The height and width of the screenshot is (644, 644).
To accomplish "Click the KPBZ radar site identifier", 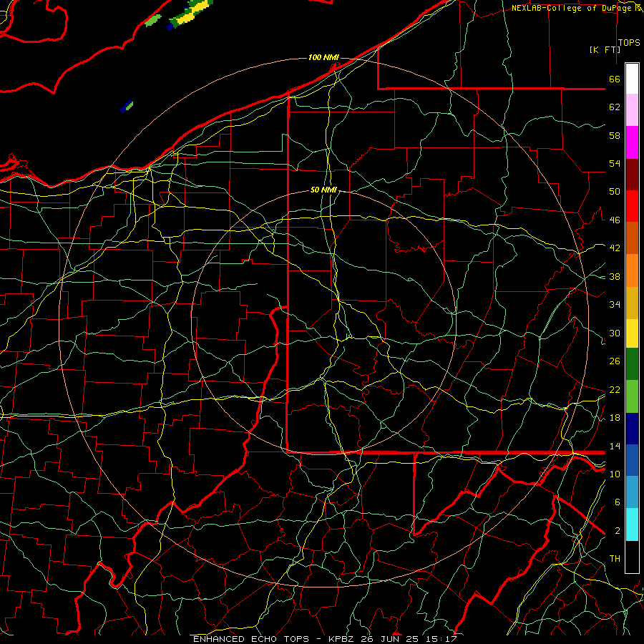I will pos(343,639).
